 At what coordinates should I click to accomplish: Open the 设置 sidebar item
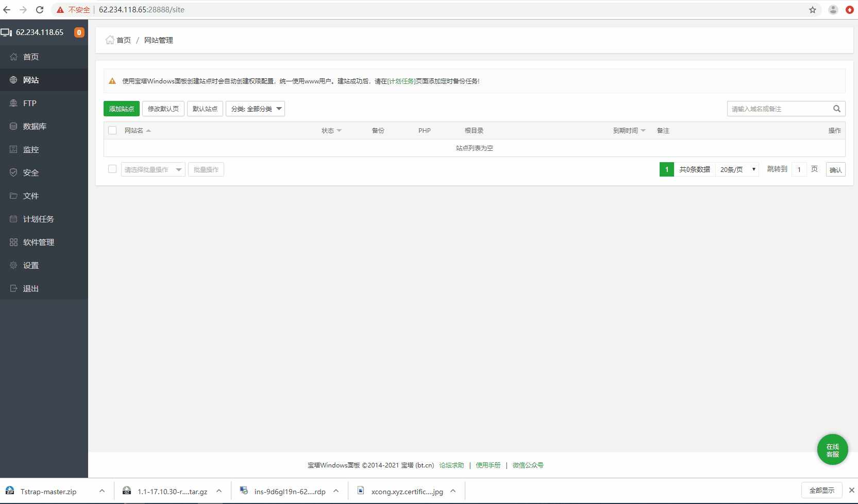44,265
